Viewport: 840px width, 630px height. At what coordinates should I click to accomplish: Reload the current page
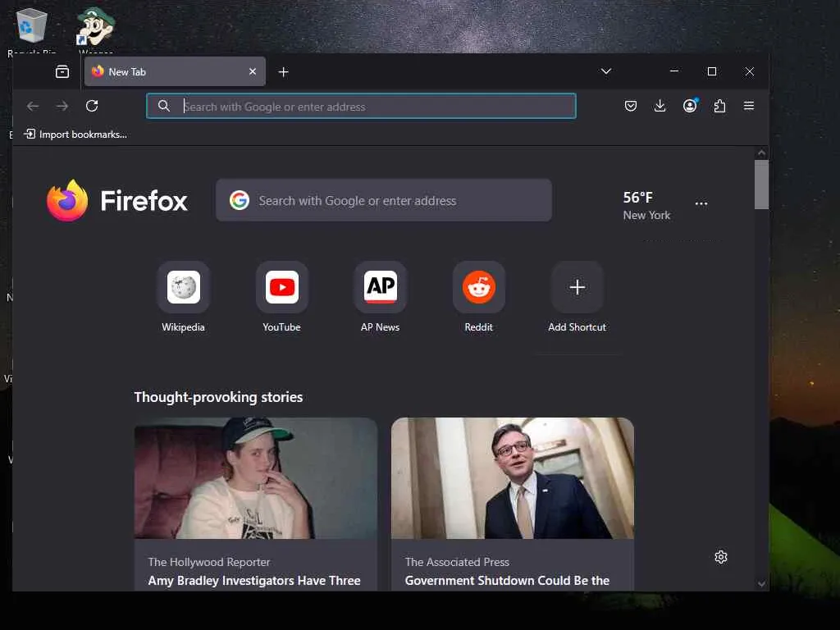click(92, 106)
